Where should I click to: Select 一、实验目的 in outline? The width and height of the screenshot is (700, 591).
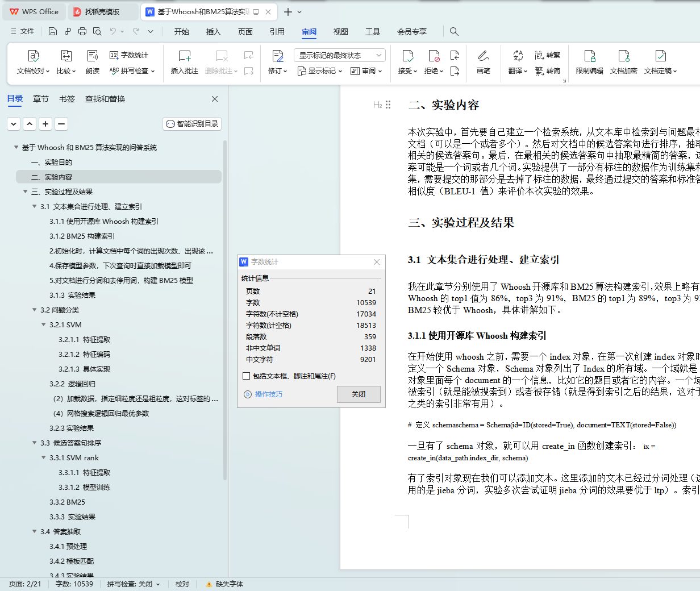52,162
